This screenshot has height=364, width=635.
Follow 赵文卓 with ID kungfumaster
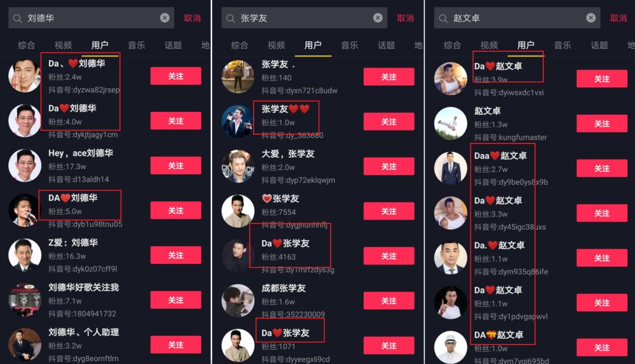pyautogui.click(x=602, y=123)
